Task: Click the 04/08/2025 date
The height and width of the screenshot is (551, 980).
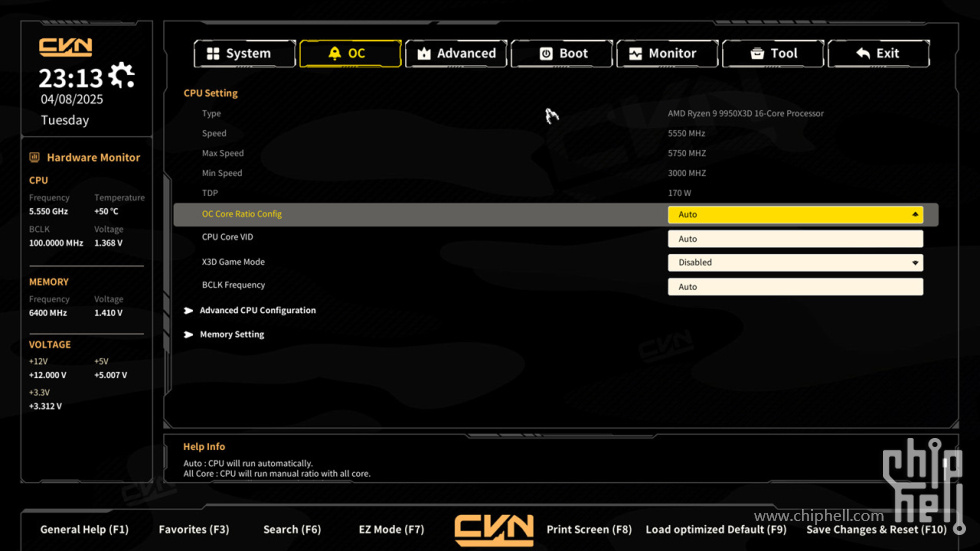Action: pos(72,99)
